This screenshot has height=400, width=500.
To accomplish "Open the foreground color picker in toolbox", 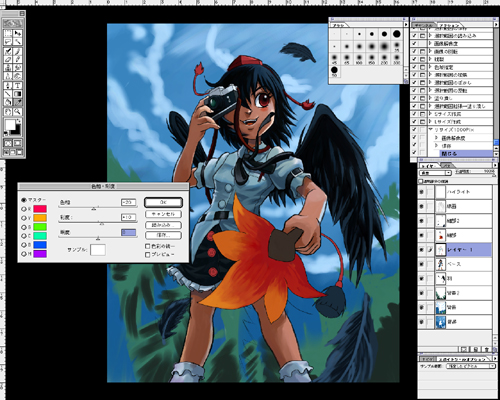I will tap(10, 125).
